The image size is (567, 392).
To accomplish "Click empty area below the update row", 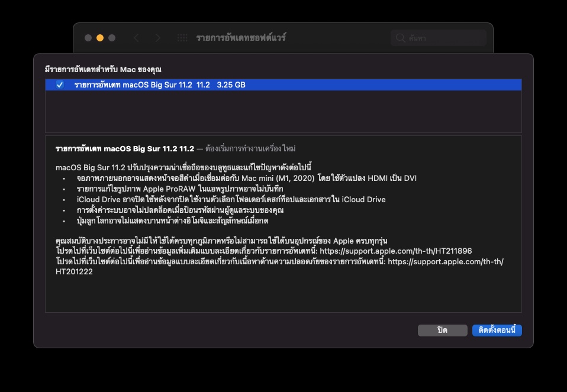I will (x=283, y=111).
